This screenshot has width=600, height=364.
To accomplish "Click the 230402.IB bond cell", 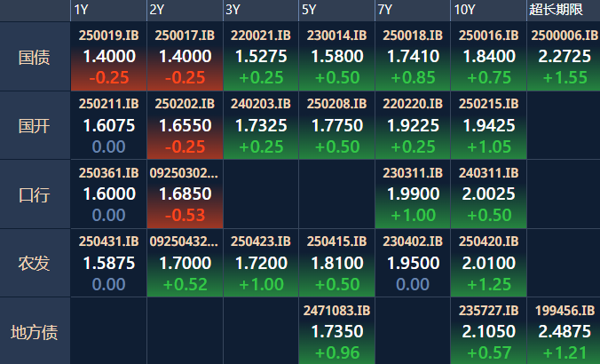I will [412, 264].
